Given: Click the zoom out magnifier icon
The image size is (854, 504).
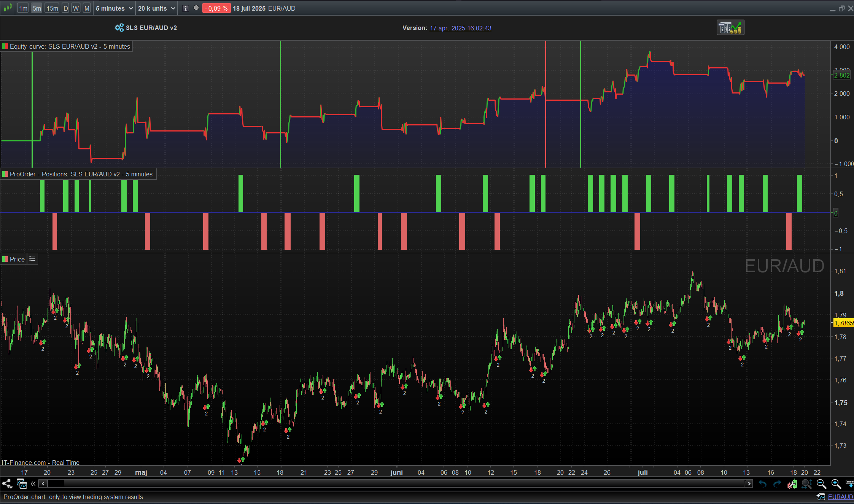Looking at the screenshot, I should coord(821,483).
